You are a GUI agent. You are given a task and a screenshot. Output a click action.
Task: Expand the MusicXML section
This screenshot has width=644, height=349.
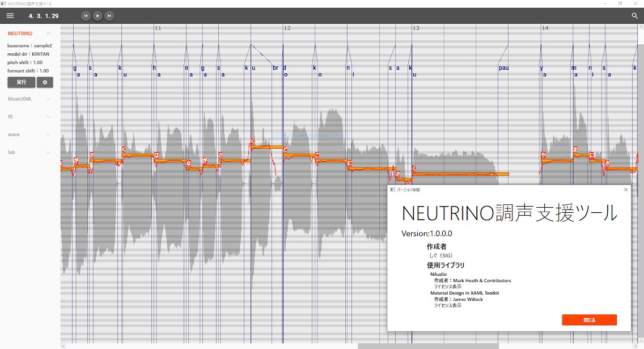[48, 99]
